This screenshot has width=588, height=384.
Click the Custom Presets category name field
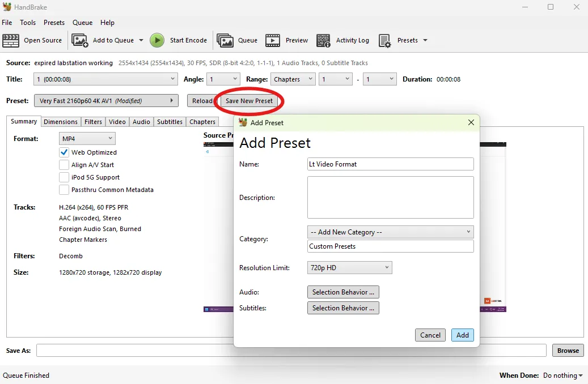390,246
